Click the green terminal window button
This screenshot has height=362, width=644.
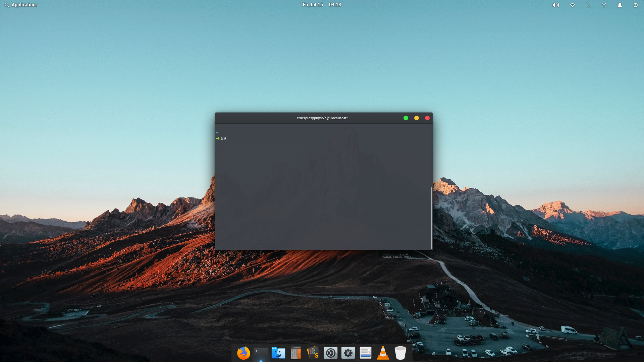pyautogui.click(x=406, y=118)
